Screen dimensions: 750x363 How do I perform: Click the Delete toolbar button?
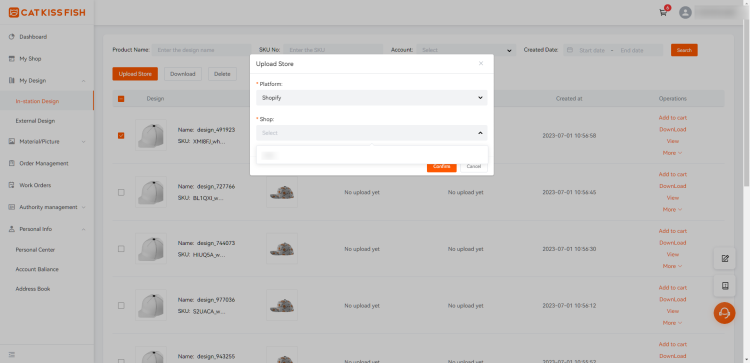click(222, 74)
